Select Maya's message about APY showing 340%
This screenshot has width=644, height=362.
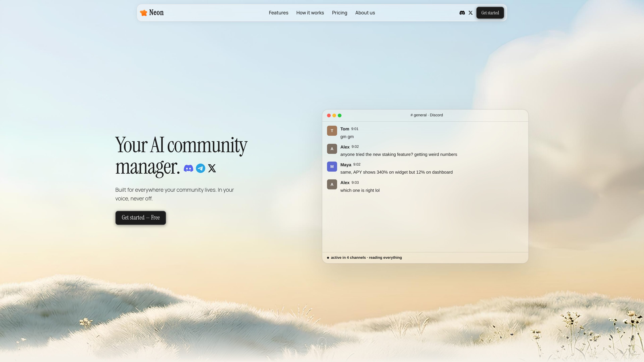396,172
